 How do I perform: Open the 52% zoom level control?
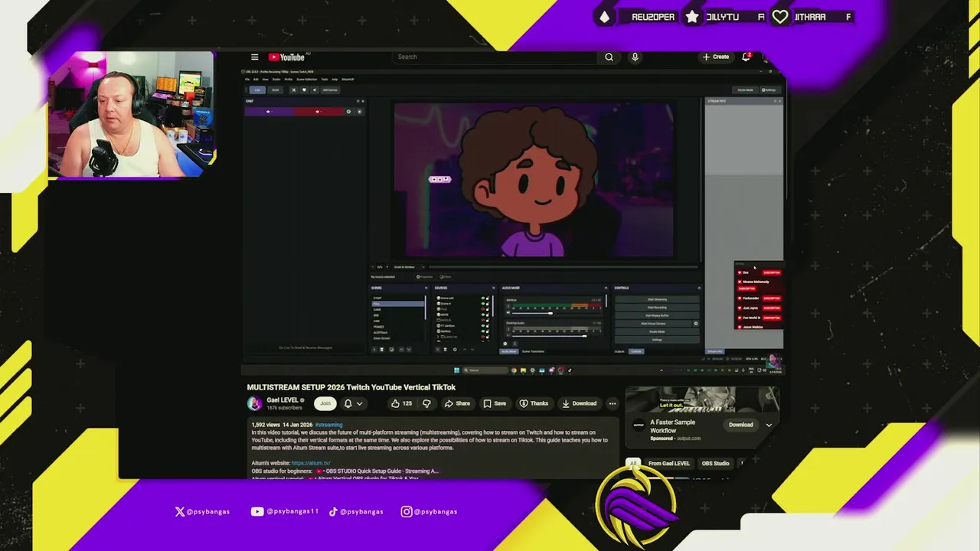[380, 267]
